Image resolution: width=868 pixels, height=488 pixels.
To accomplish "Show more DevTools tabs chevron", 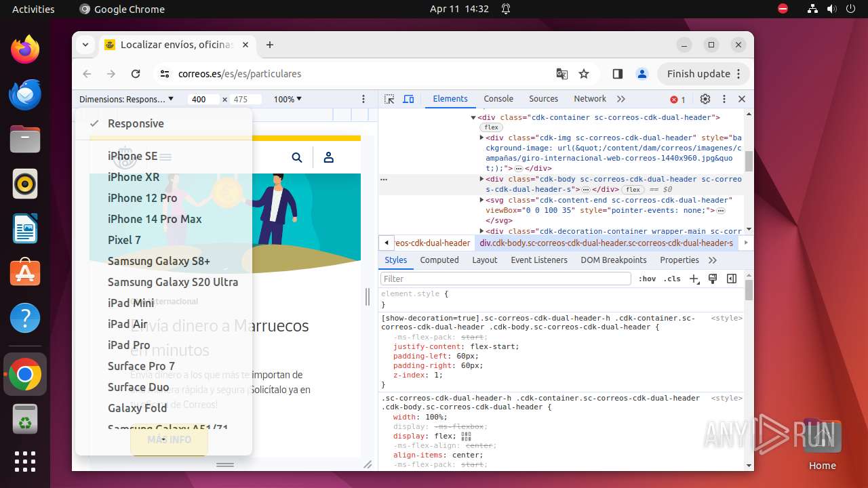I will point(621,99).
